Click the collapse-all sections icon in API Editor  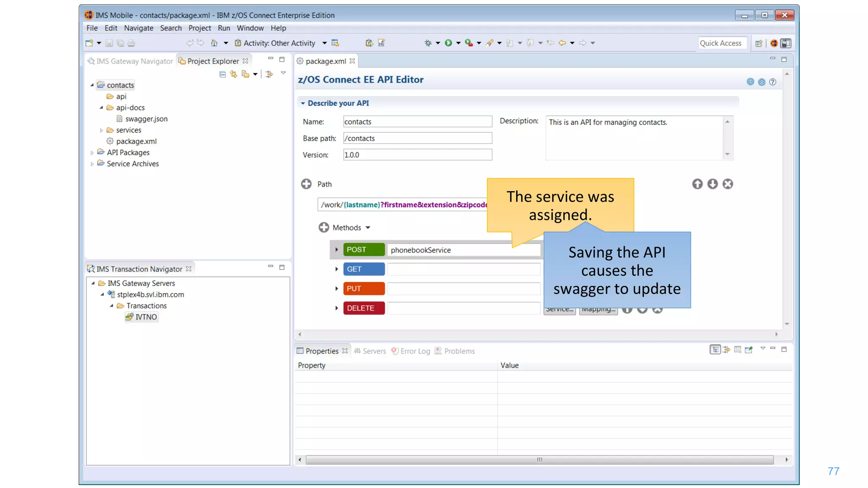click(762, 82)
